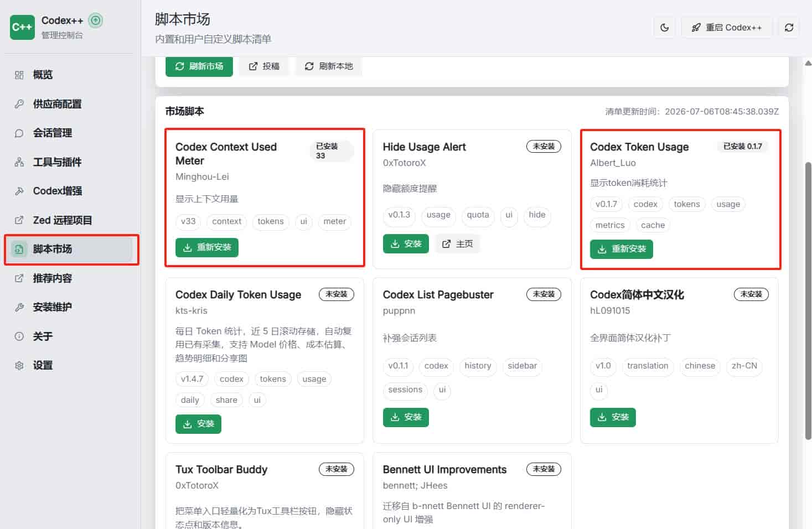Click the 未安装 badge on Codex Daily Token Usage

(337, 294)
